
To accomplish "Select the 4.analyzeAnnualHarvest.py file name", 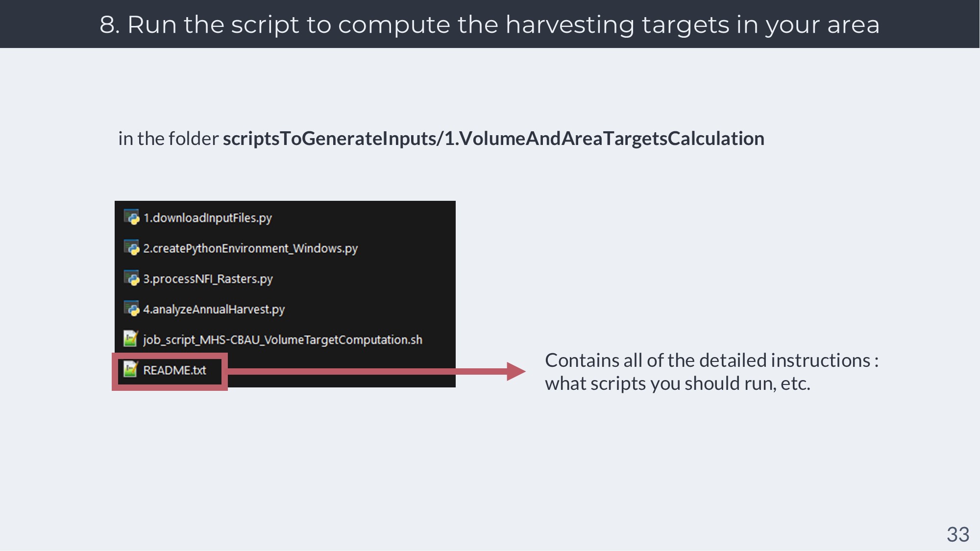I will 214,309.
